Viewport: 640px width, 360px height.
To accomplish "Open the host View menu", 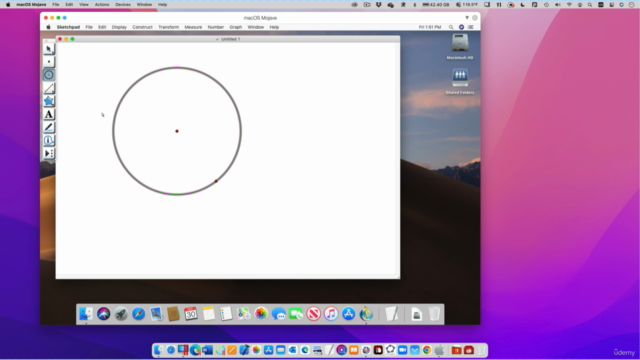I will (x=84, y=4).
